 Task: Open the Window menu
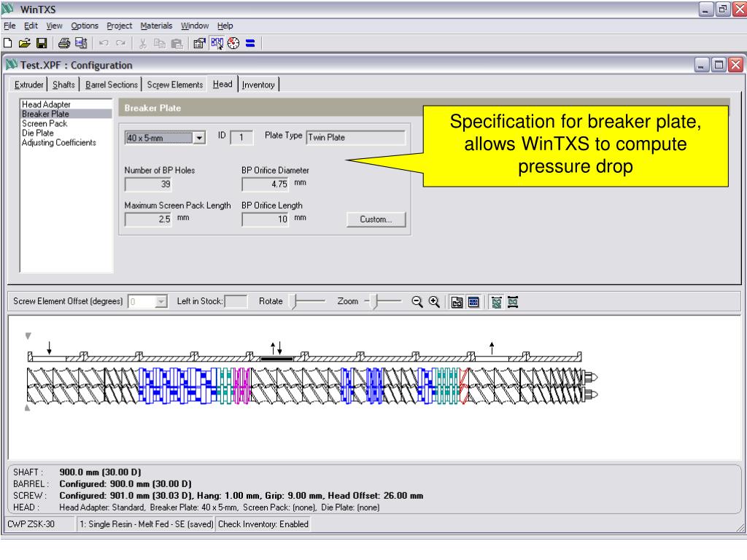pyautogui.click(x=194, y=26)
